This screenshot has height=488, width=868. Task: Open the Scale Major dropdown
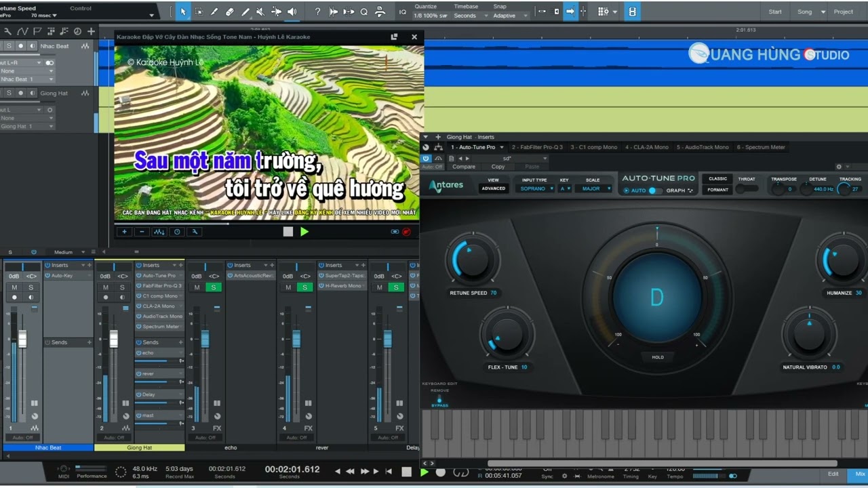[594, 188]
